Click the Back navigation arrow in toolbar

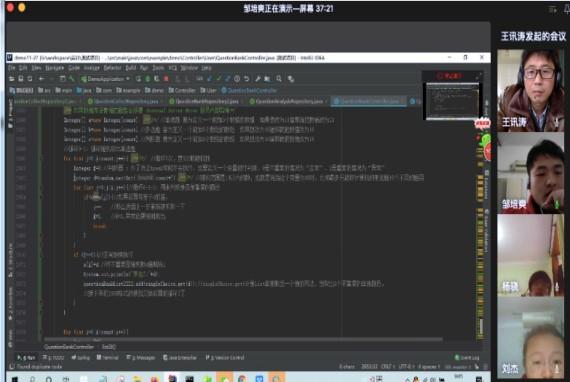41,79
